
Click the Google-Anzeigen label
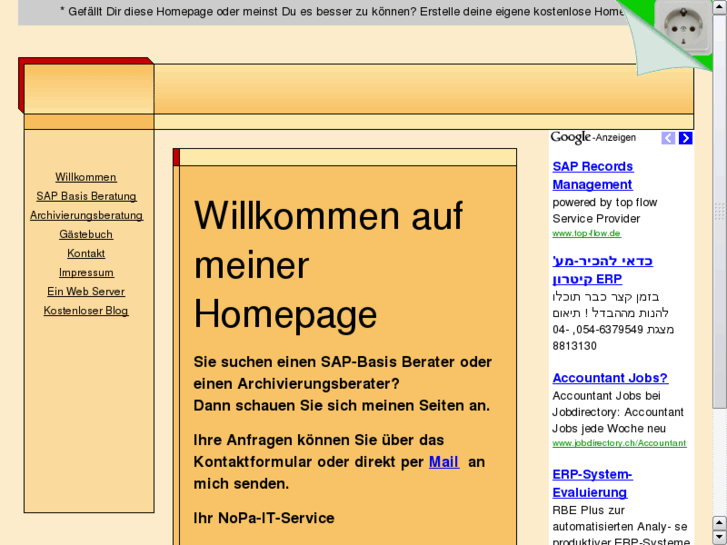593,137
